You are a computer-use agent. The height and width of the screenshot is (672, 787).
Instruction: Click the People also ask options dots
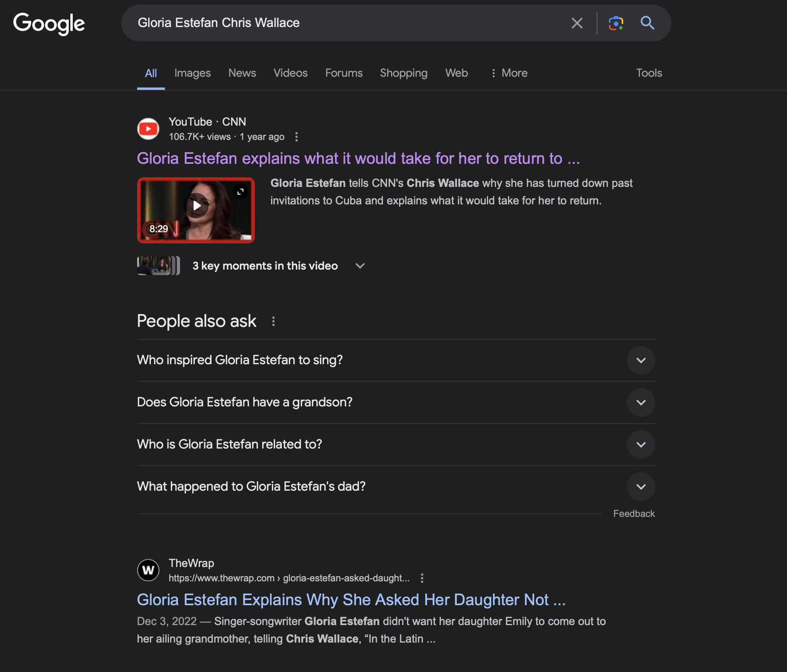coord(273,321)
